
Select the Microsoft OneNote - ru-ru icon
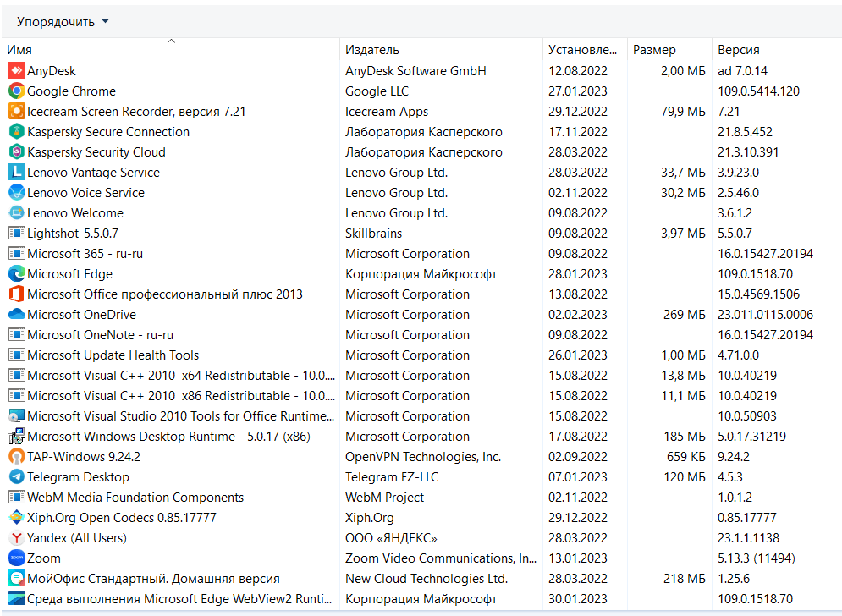[17, 334]
